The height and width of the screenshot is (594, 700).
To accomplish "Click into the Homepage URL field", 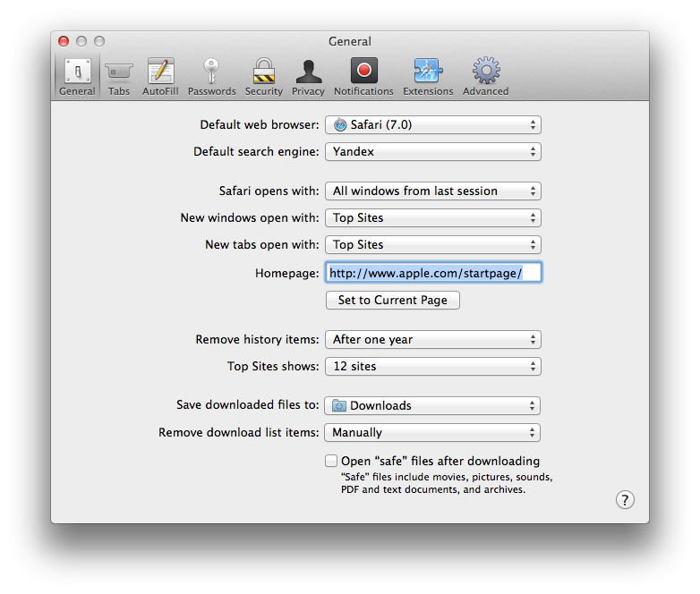I will (x=433, y=273).
